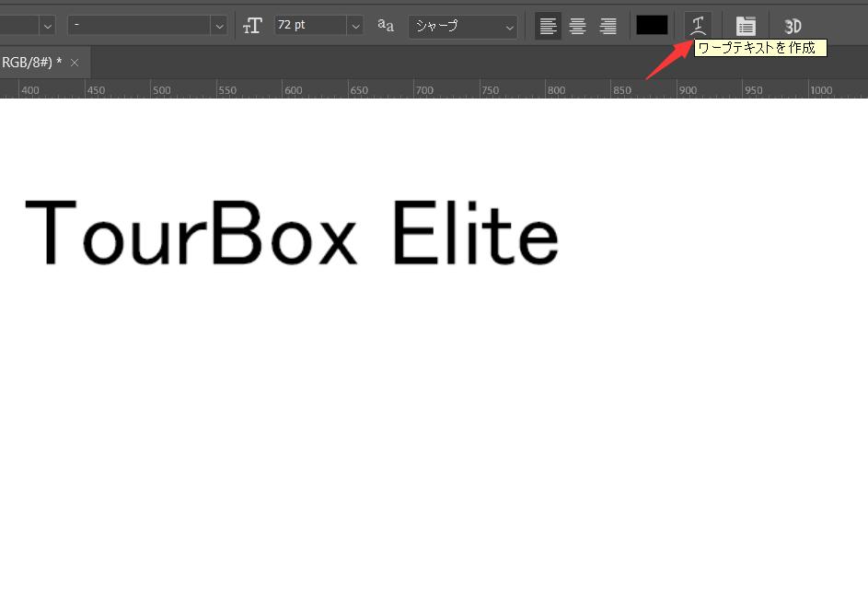Right align the text
The height and width of the screenshot is (605, 868).
click(608, 26)
